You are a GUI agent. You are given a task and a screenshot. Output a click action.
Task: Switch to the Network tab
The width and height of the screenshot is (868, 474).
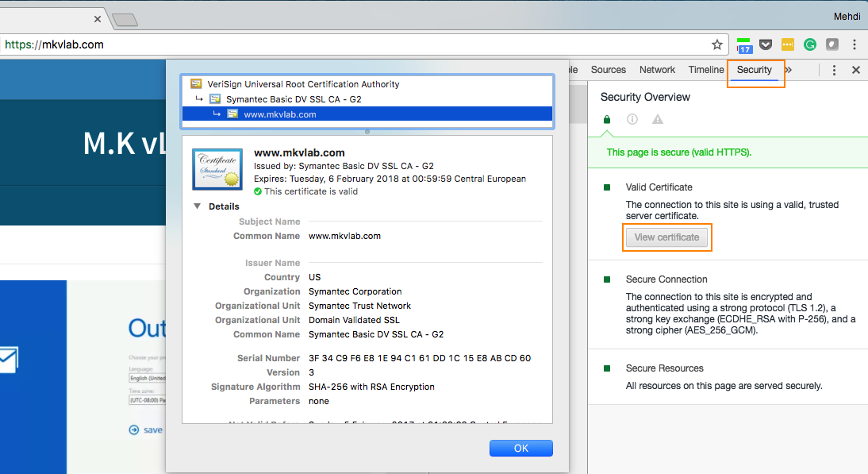[657, 70]
